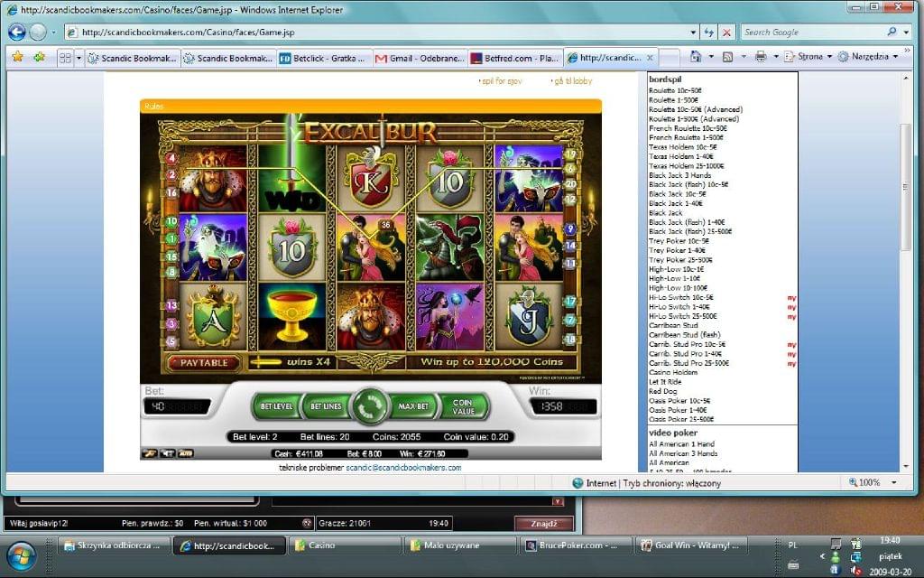Open game settings wrench icon below the Bet display
Viewport: 924px width, 578px height.
(x=149, y=453)
